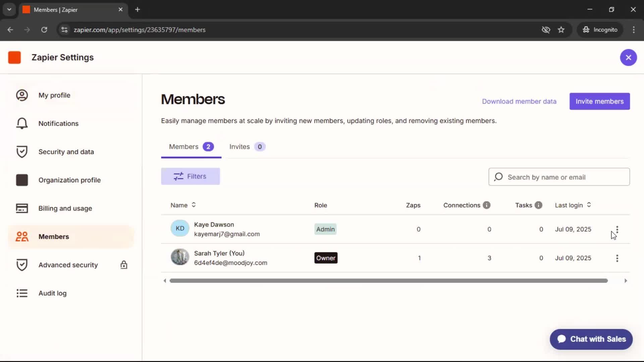
Task: Open a new browser tab with plus
Action: [x=138, y=9]
